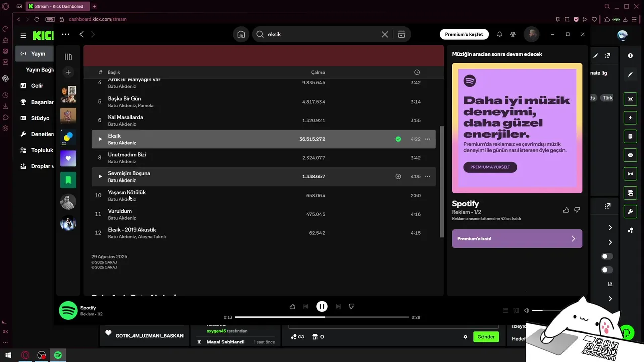
Task: Open more options for Sevmişim Boşuna
Action: (427, 176)
